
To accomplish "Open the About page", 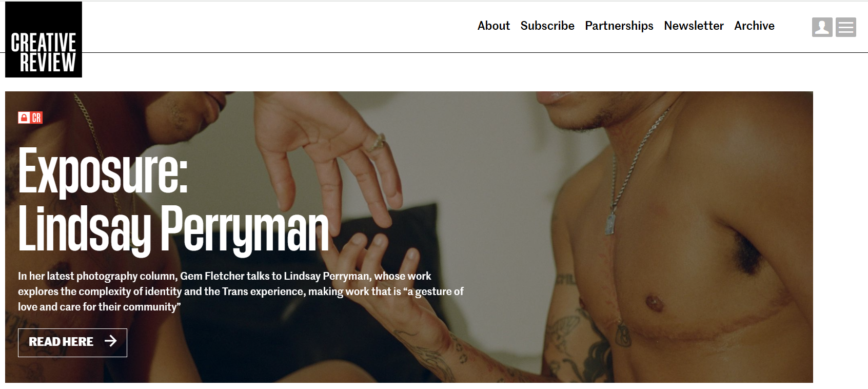I will 494,26.
